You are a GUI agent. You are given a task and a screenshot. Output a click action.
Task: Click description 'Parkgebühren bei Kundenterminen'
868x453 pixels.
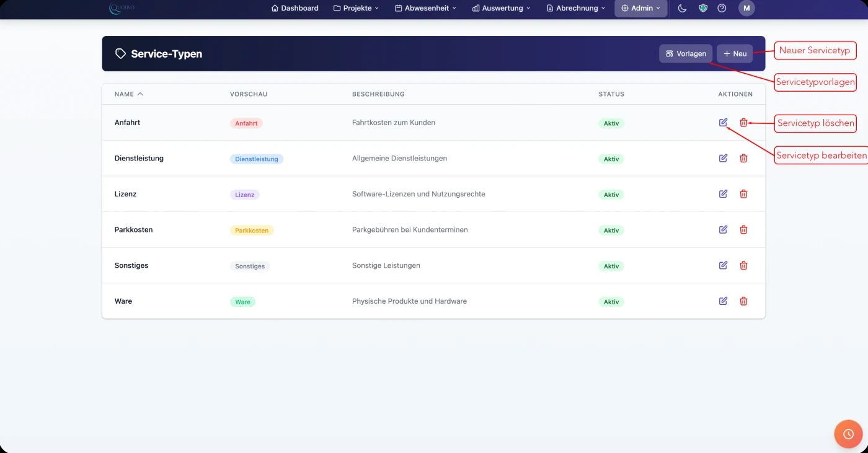pos(410,230)
